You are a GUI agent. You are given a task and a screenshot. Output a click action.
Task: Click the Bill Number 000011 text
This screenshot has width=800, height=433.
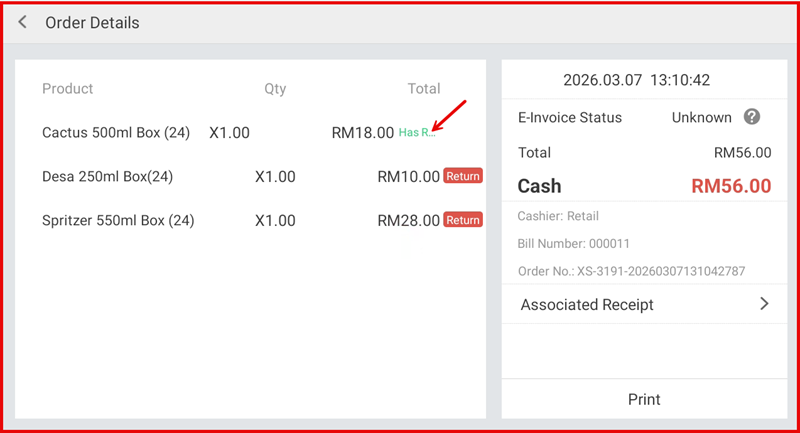(573, 243)
